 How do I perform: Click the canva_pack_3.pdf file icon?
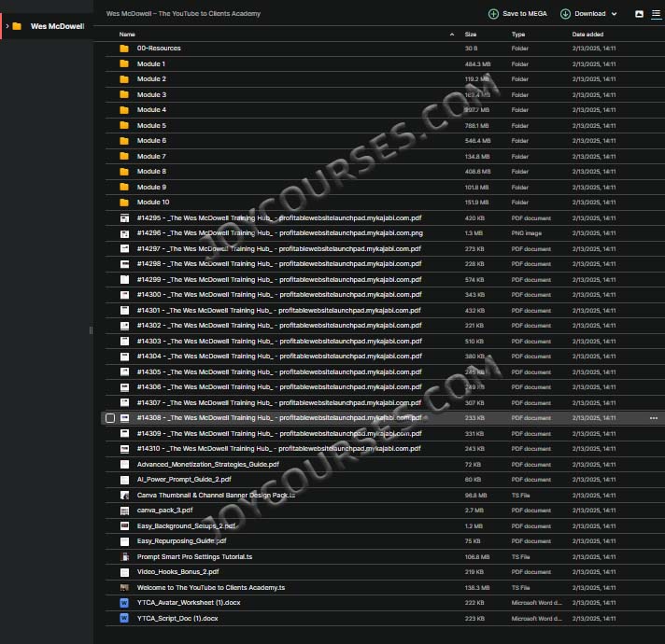click(125, 511)
